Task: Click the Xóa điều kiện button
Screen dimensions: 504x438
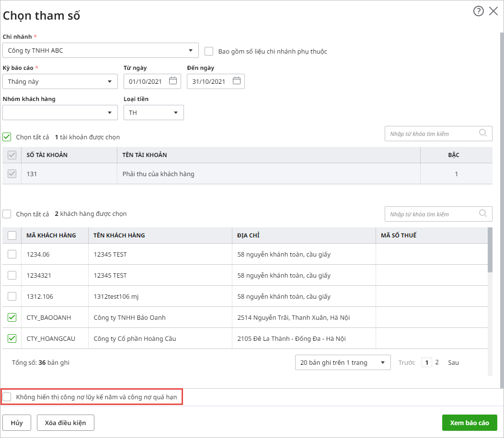Action: [65, 423]
